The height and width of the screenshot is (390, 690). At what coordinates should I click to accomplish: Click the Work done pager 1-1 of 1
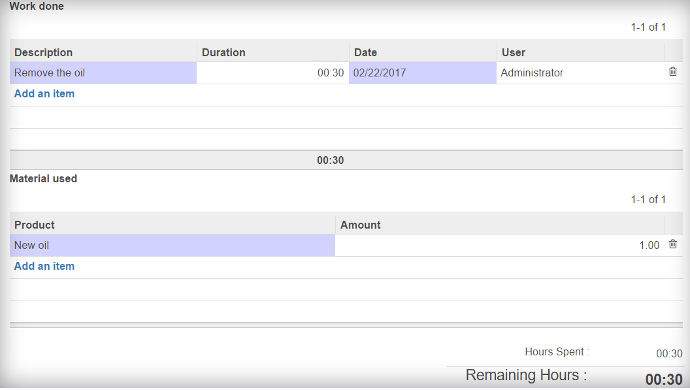(x=648, y=27)
